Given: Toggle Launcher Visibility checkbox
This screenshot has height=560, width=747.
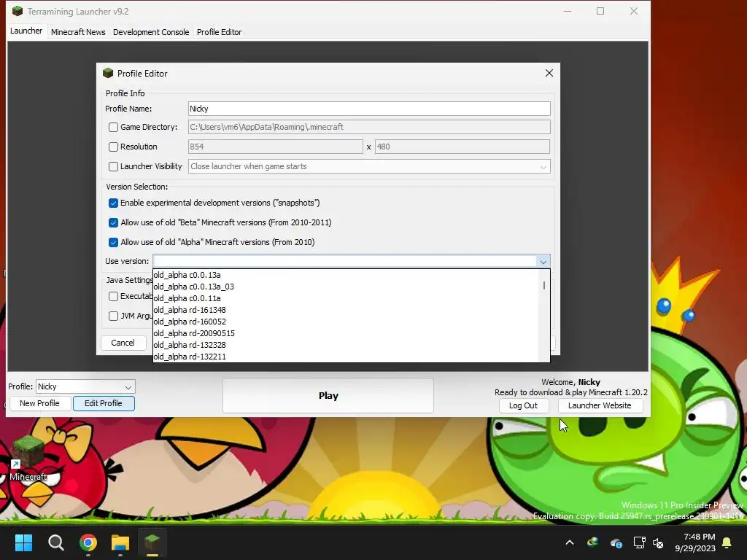Looking at the screenshot, I should (113, 167).
